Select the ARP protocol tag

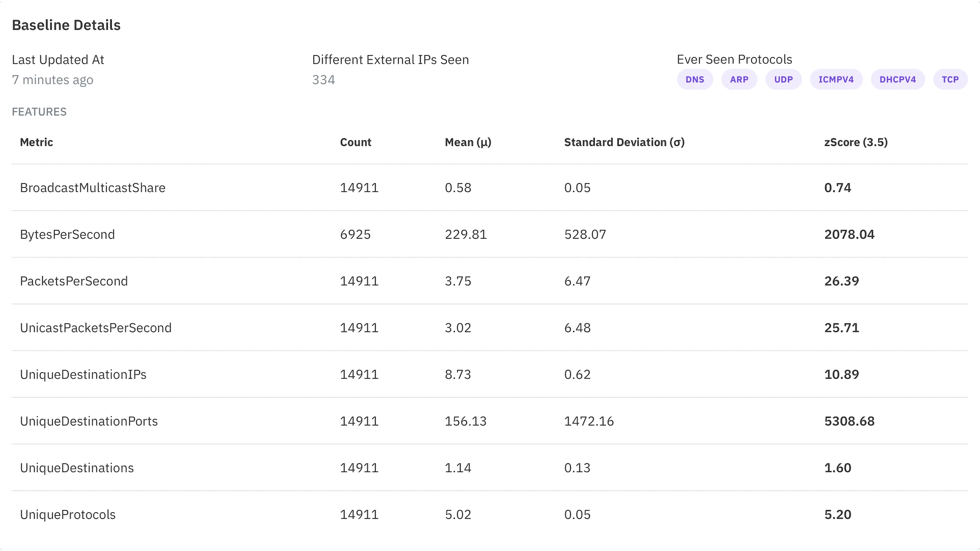pos(739,80)
